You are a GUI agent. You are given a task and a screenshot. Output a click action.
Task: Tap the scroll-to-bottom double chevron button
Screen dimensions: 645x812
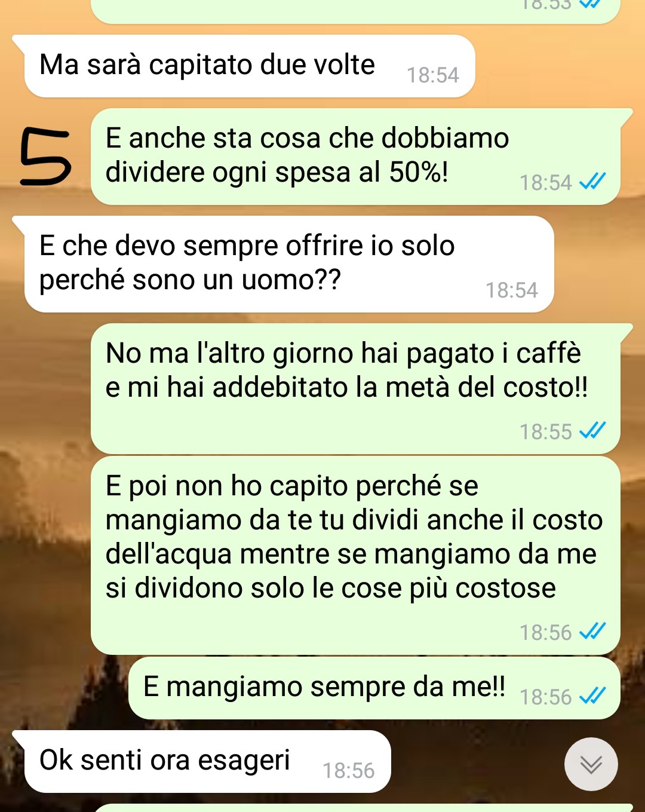591,764
